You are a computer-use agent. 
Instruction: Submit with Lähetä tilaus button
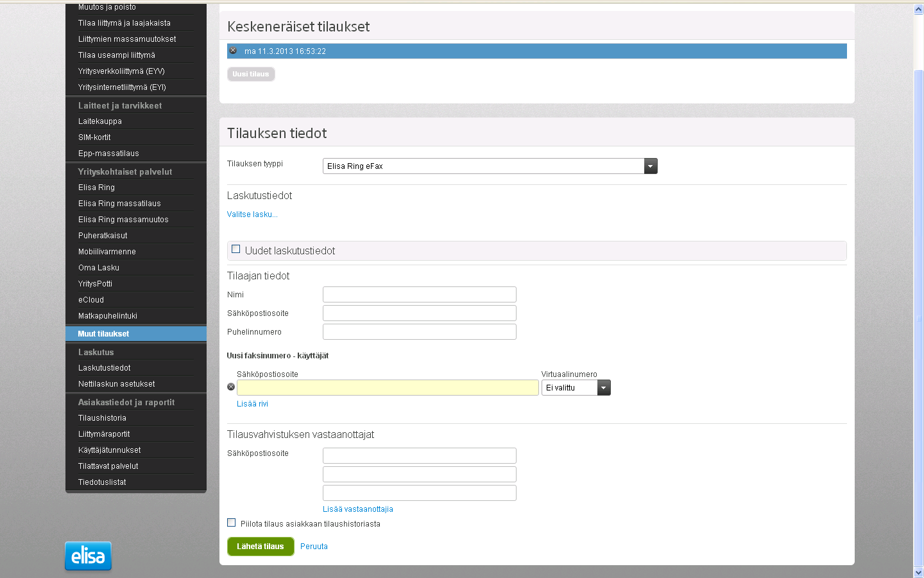(x=261, y=547)
